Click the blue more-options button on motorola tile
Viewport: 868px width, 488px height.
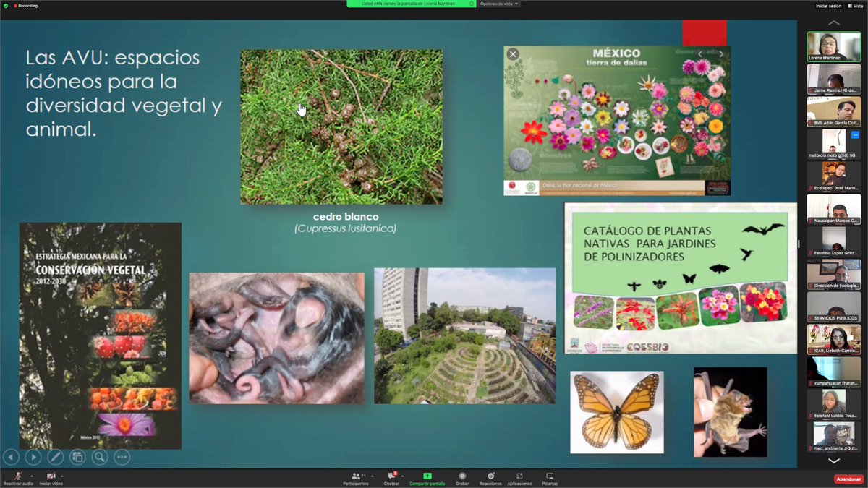[855, 135]
